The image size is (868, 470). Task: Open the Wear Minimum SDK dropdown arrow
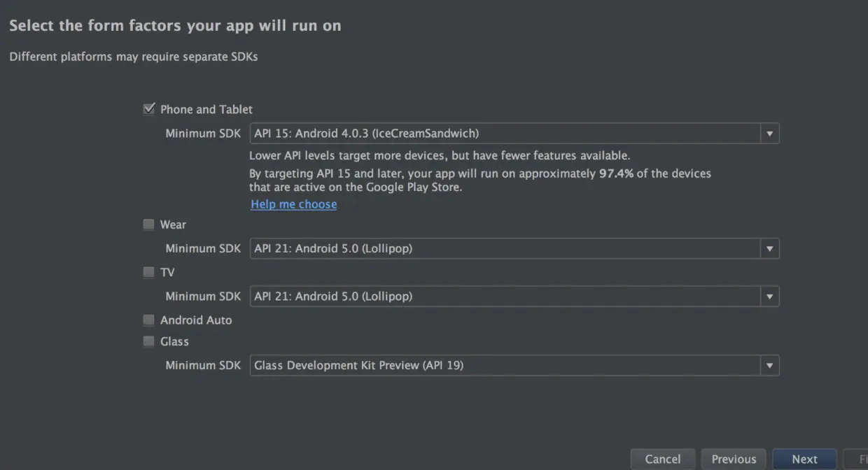point(770,249)
